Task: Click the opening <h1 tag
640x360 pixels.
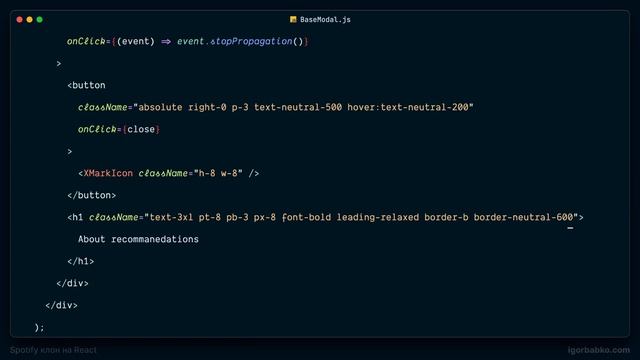Action: pyautogui.click(x=75, y=218)
